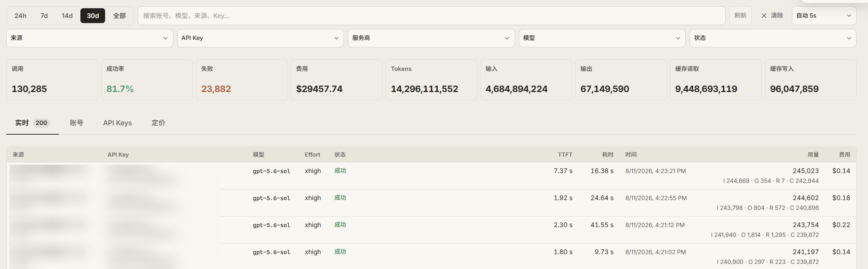Switch to the 实时 tab
The height and width of the screenshot is (269, 868).
click(x=33, y=123)
